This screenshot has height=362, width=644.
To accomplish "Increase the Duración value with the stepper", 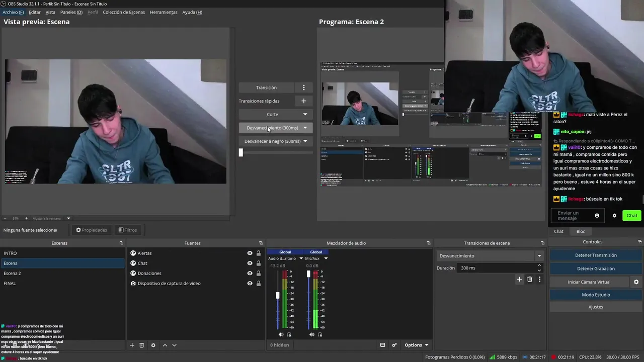I will tap(539, 265).
